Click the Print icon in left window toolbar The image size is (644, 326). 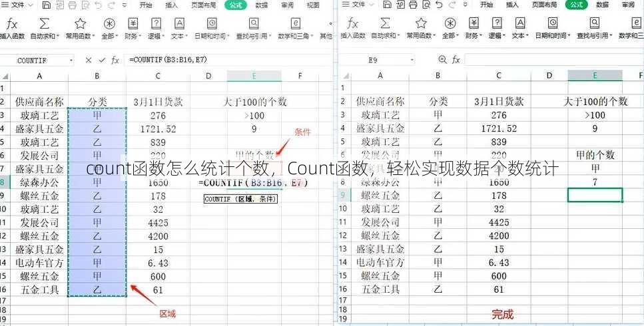pyautogui.click(x=73, y=5)
